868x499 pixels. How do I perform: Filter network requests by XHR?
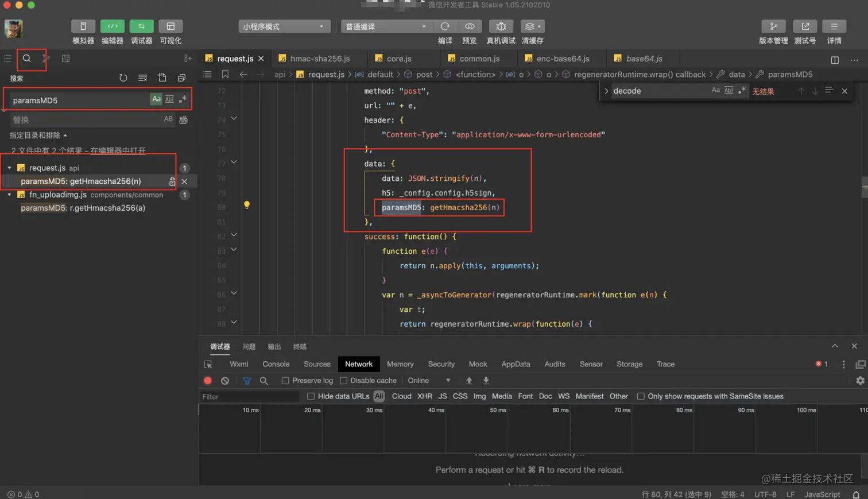pyautogui.click(x=425, y=396)
